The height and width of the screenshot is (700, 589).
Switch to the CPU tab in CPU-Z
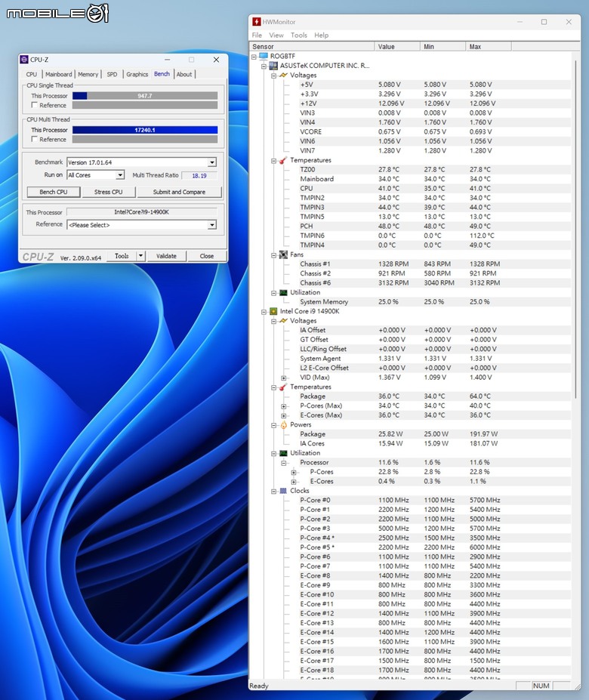pos(31,74)
